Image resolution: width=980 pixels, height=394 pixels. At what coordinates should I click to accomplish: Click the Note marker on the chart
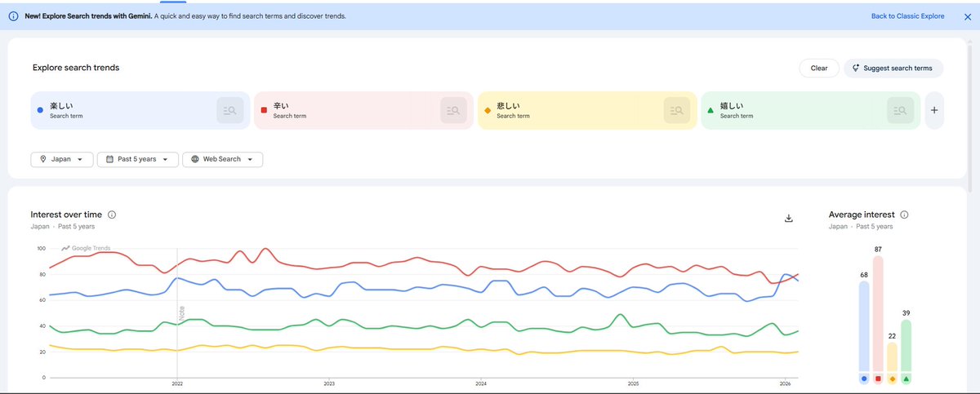(x=181, y=313)
